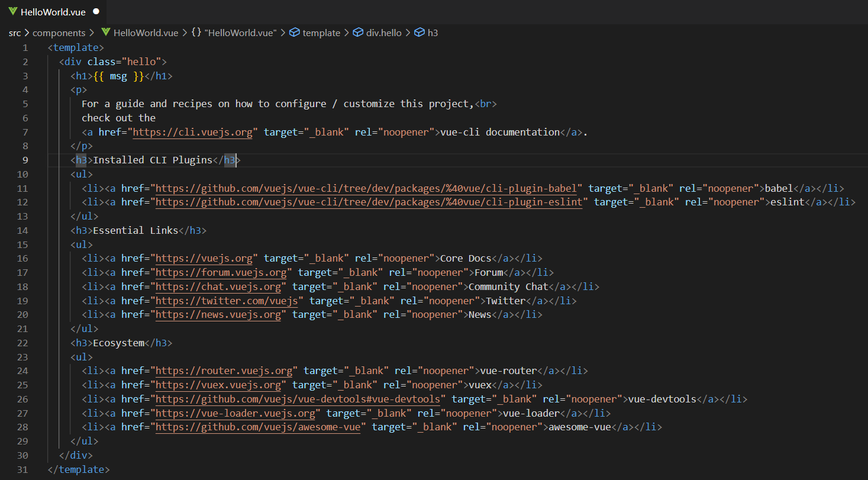Open the src breadcrumb segment
868x480 pixels.
click(x=15, y=33)
